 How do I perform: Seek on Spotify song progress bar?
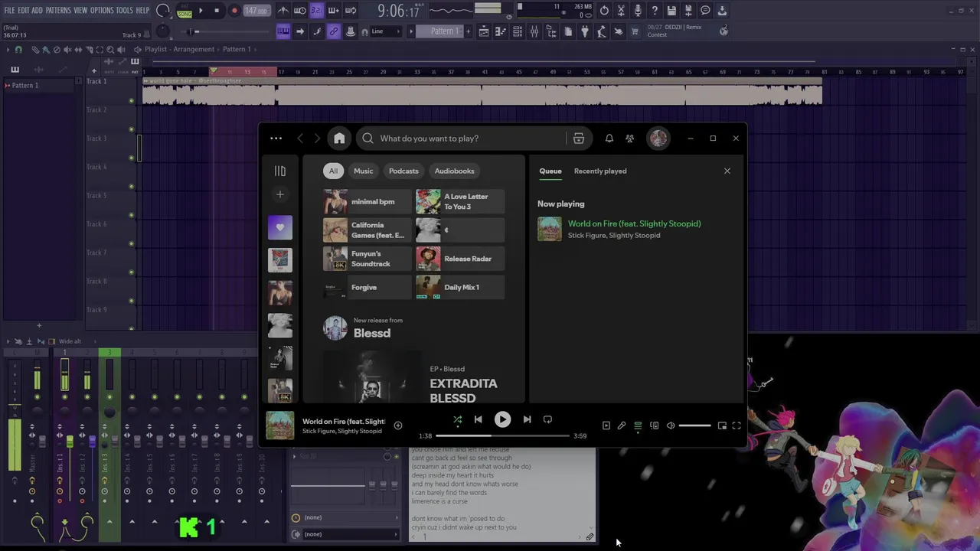point(502,436)
